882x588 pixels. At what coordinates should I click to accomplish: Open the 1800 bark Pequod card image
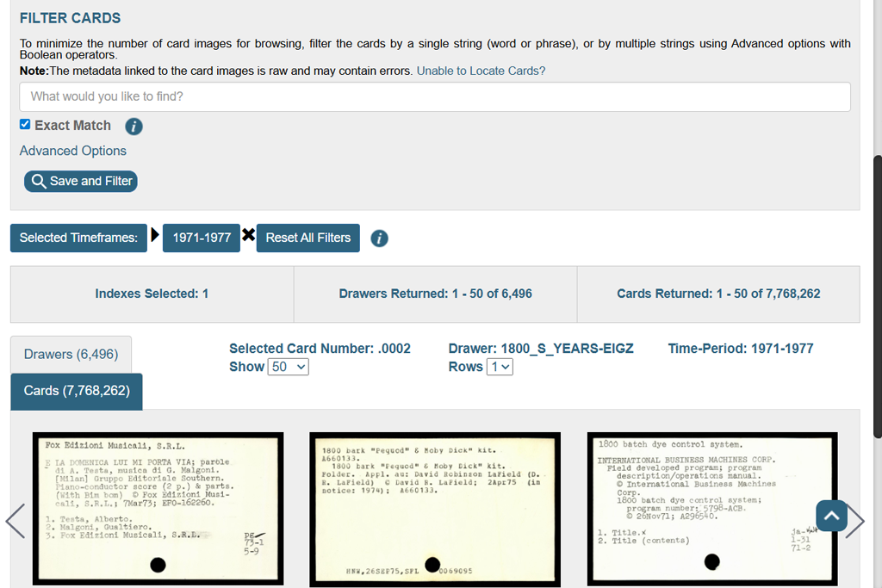tap(435, 510)
